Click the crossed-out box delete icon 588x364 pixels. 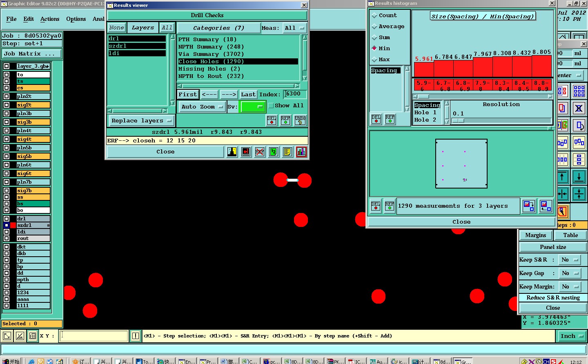579,108
